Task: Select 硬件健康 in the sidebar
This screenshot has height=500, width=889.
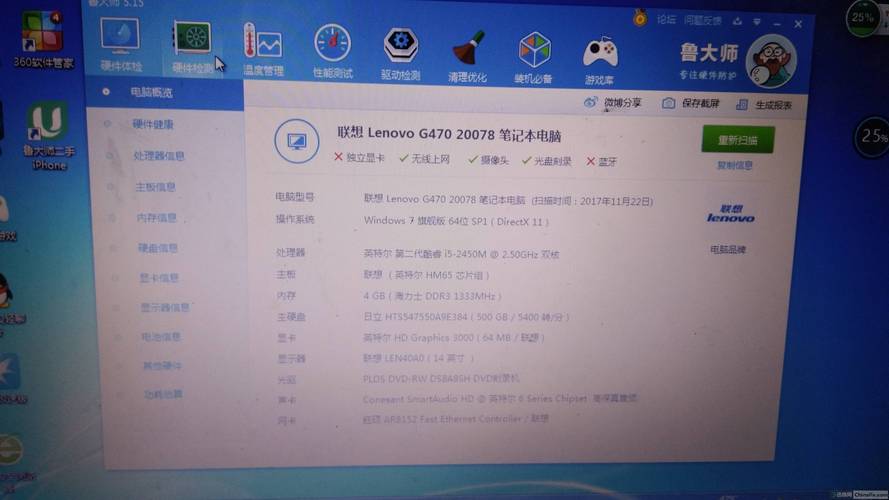Action: [x=153, y=124]
